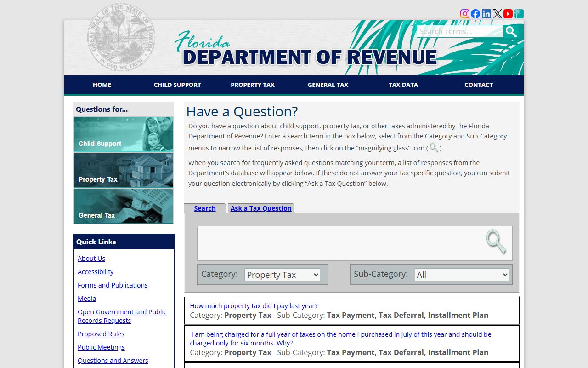Open the LinkedIn social icon
588x368 pixels.
pos(486,14)
